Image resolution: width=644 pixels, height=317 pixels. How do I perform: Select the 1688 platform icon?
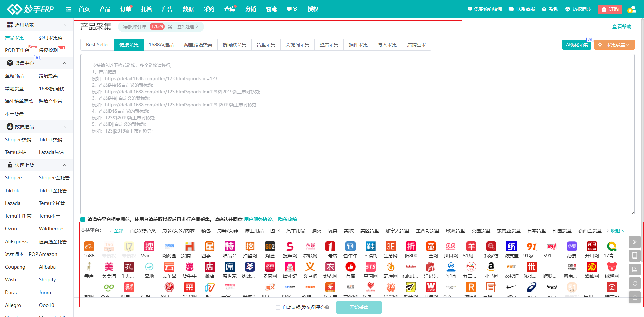[x=89, y=247]
